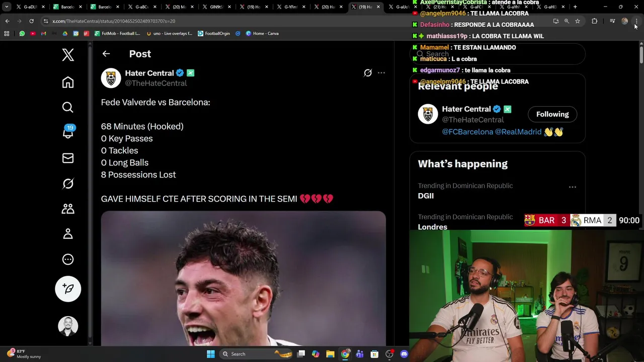The width and height of the screenshot is (644, 362).
Task: Open the Messages envelope icon
Action: click(68, 158)
